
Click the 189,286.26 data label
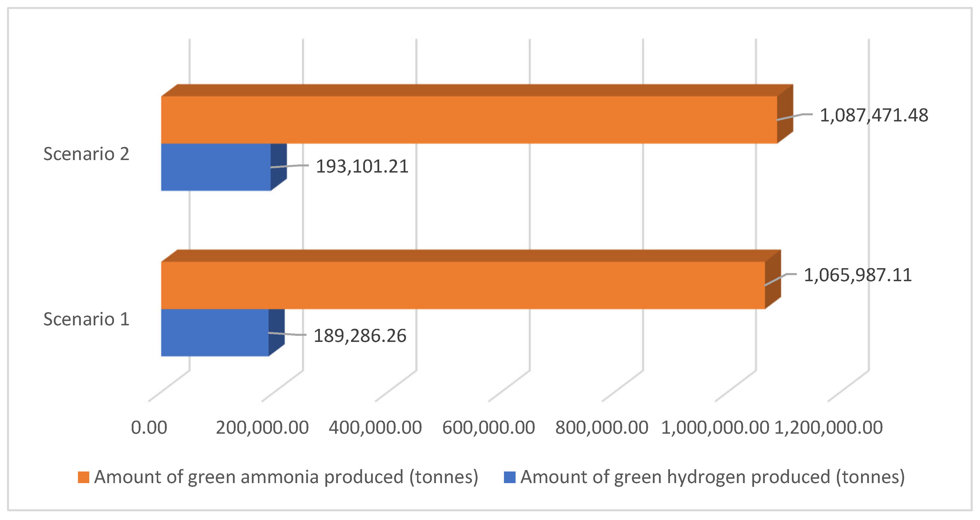(360, 336)
